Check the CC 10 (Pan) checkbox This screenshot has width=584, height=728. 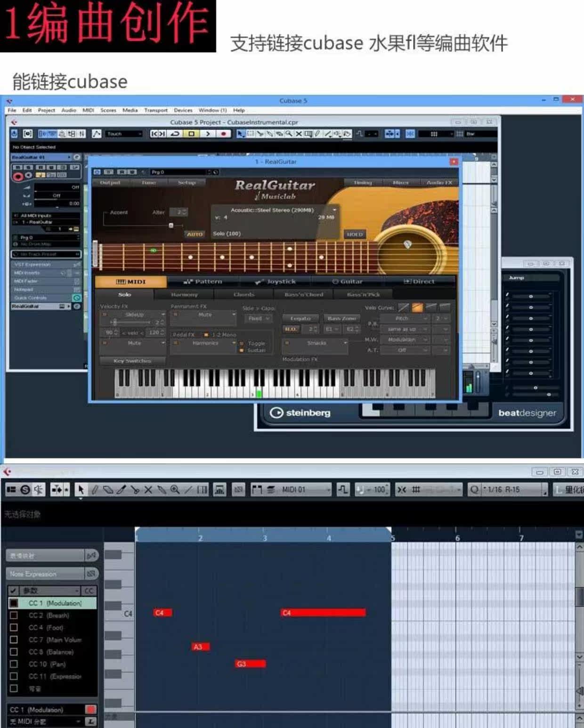pos(14,664)
